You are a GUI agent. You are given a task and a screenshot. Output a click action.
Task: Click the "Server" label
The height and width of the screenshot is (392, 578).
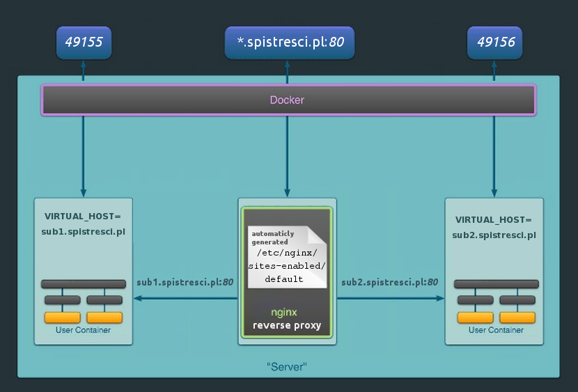[287, 366]
